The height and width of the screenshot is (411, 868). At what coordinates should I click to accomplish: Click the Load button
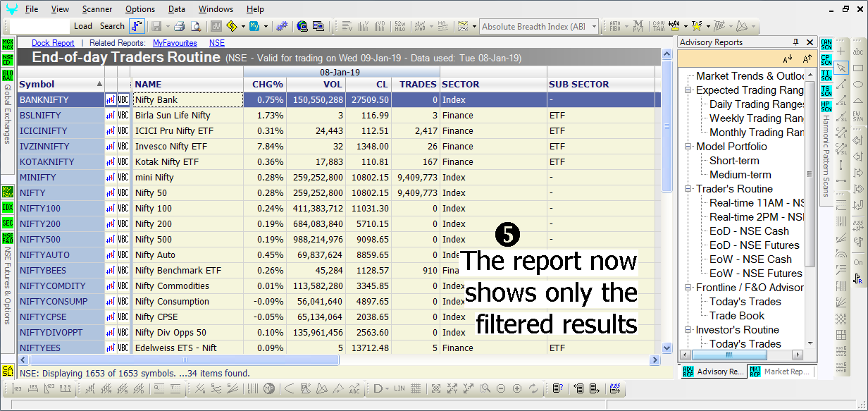(83, 26)
